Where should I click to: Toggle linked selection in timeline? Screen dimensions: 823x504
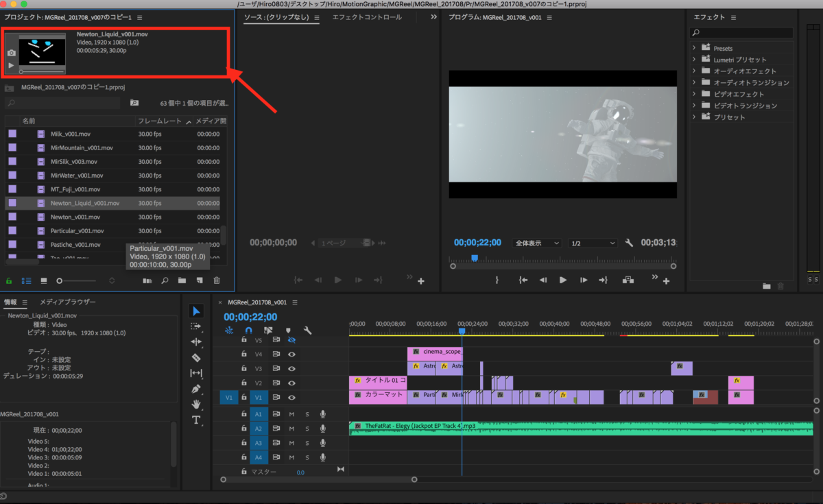point(268,330)
